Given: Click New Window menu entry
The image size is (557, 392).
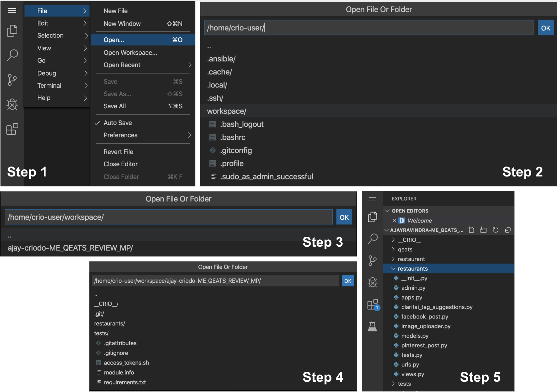Looking at the screenshot, I should (x=143, y=24).
